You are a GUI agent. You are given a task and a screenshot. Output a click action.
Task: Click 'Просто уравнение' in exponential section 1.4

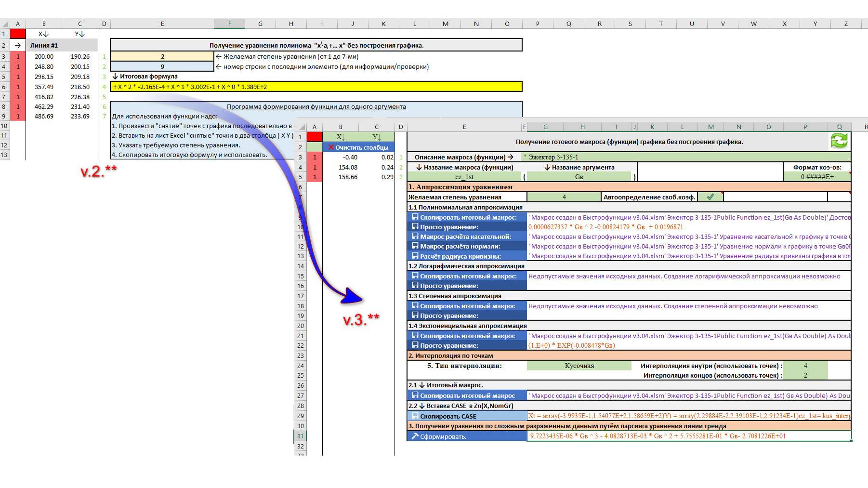467,345
